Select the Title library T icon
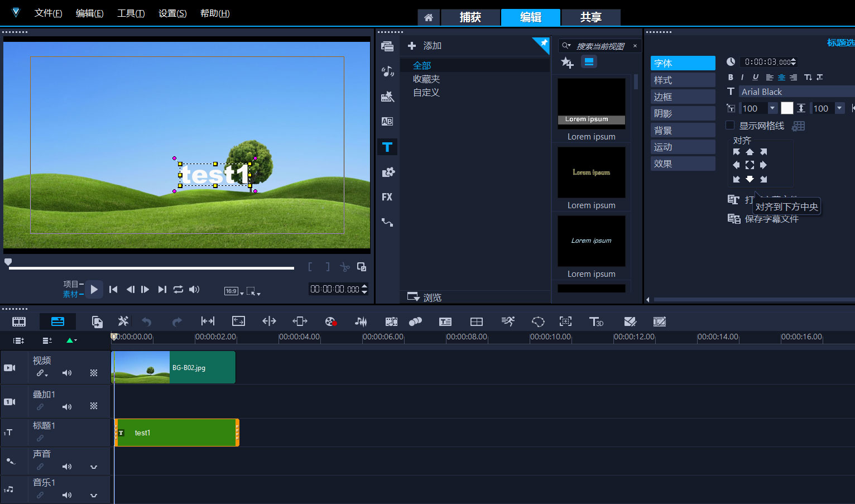Screen dimensions: 855x504 [x=387, y=147]
